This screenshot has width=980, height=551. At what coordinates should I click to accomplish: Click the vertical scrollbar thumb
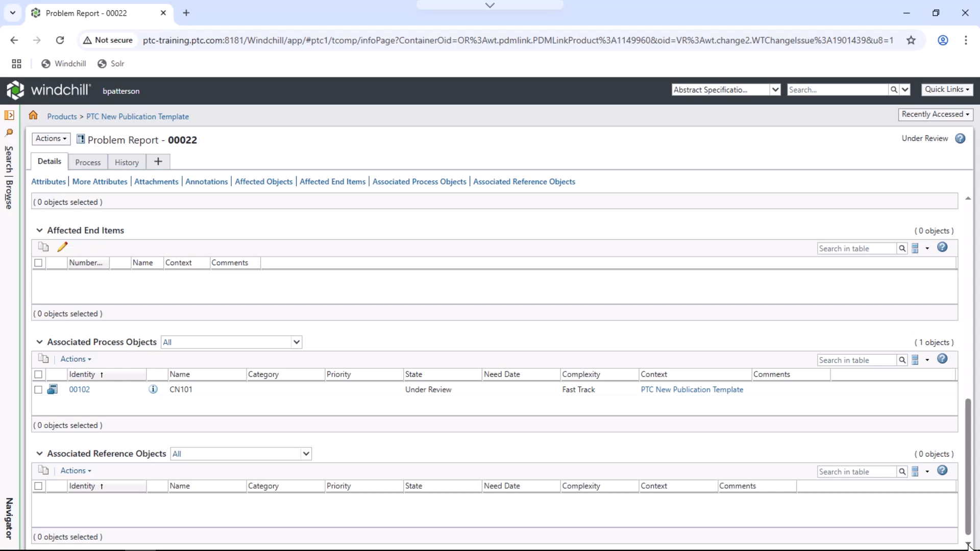[x=968, y=467]
